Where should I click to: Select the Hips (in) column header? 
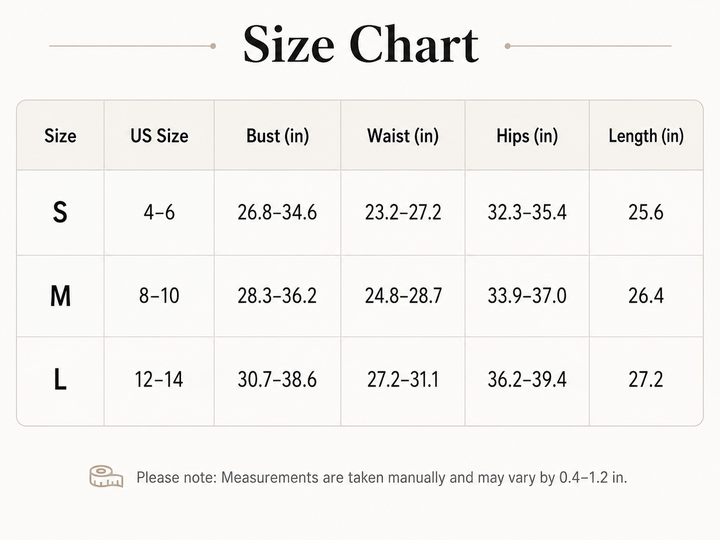pos(527,136)
